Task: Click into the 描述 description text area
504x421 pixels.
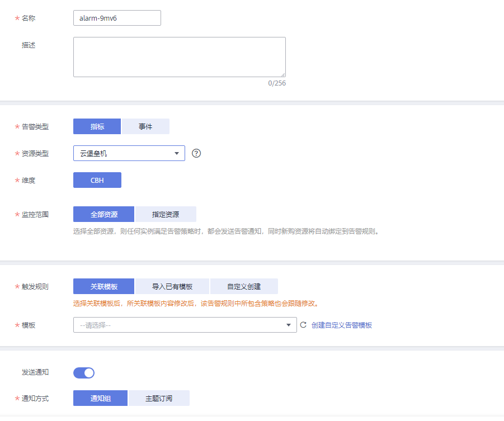Action: pyautogui.click(x=180, y=57)
